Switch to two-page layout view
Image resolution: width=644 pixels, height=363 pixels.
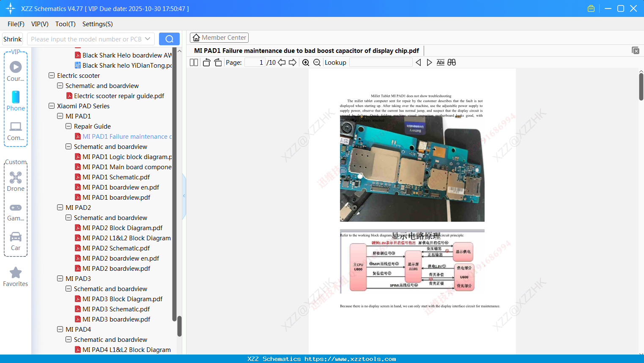[x=193, y=62]
